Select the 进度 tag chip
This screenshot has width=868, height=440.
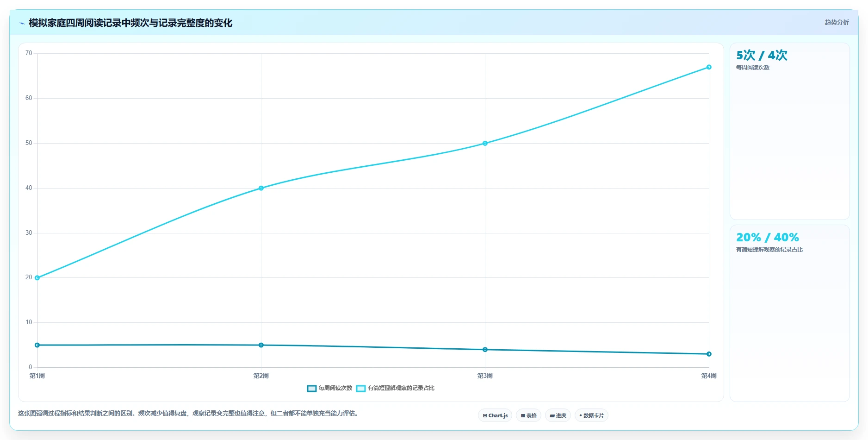pyautogui.click(x=558, y=415)
